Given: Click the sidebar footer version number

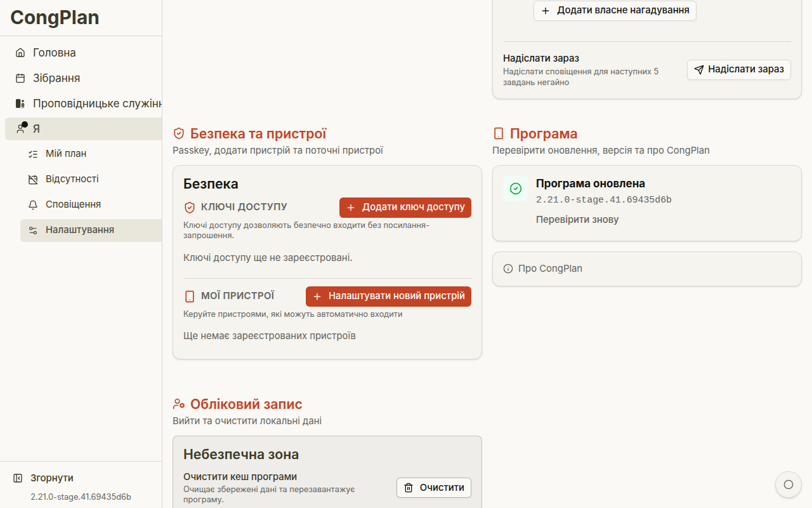Looking at the screenshot, I should tap(81, 497).
